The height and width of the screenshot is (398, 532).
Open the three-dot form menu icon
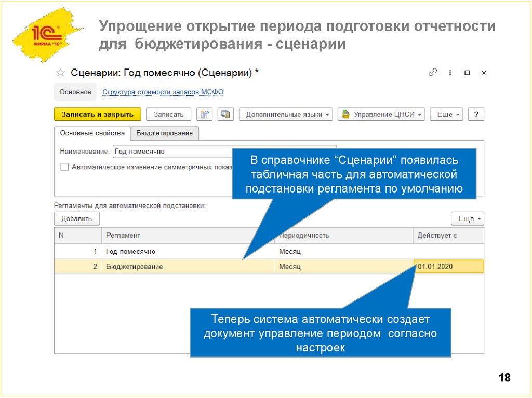[450, 73]
